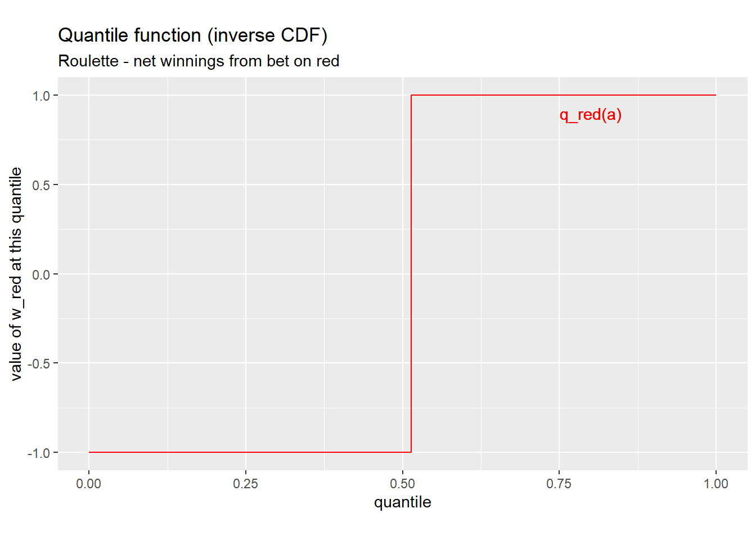Click the vertical red step line
The height and width of the screenshot is (540, 756).
click(411, 273)
